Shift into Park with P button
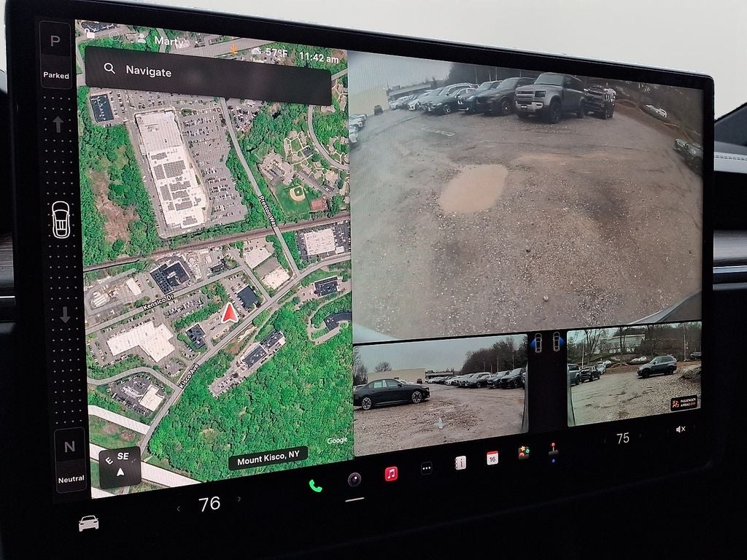Image resolution: width=747 pixels, height=560 pixels. tap(55, 42)
